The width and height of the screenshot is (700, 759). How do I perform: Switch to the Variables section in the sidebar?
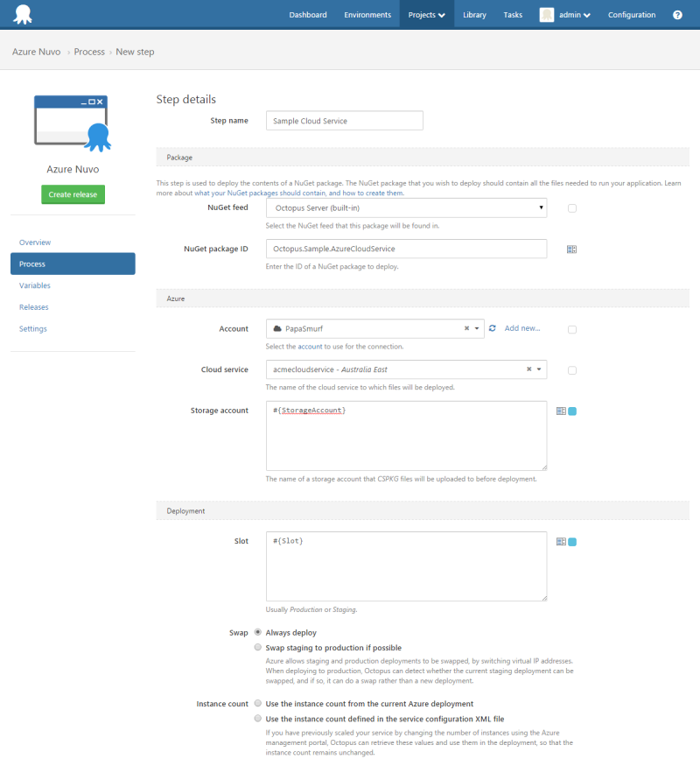point(34,285)
